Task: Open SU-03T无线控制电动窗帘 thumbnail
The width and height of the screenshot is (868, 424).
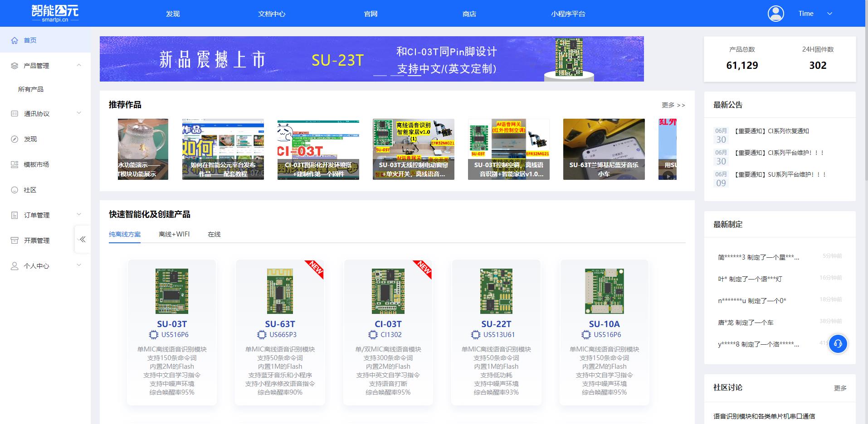Action: pyautogui.click(x=414, y=149)
